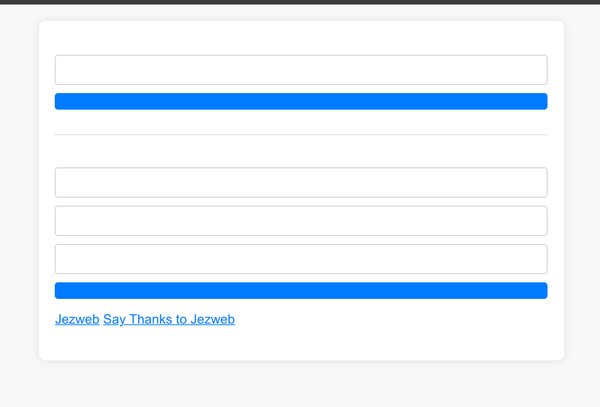The width and height of the screenshot is (600, 407).
Task: Click the topmost empty input field
Action: click(300, 70)
